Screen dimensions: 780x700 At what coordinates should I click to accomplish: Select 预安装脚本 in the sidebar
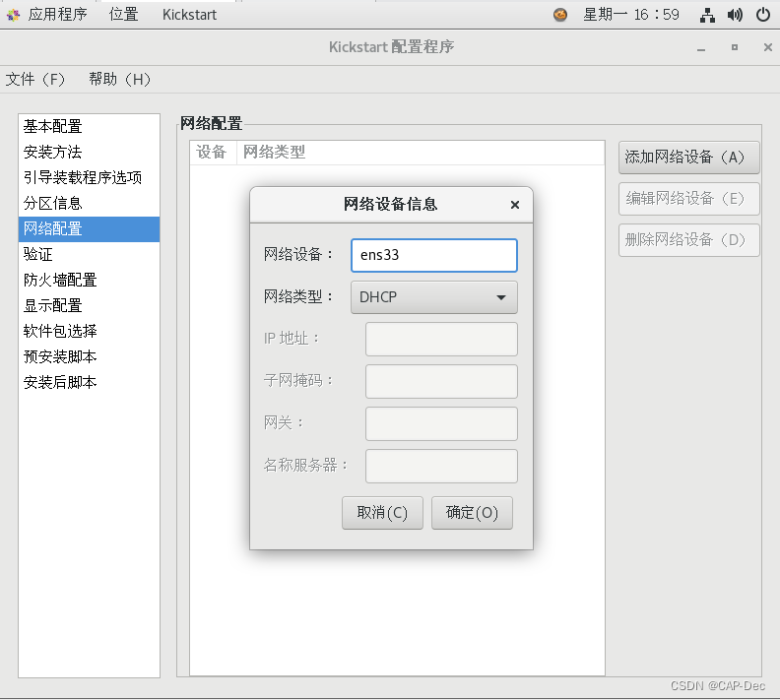tap(89, 357)
